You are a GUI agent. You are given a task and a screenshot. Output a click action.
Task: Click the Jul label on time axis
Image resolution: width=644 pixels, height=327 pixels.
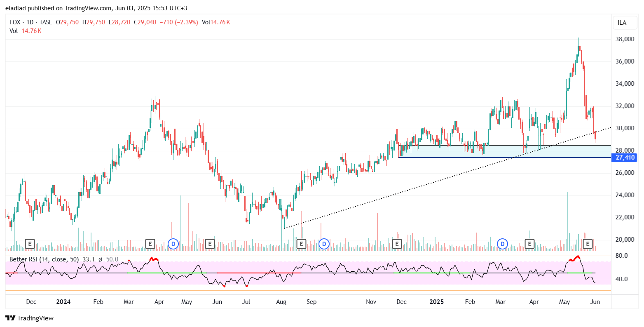coord(246,302)
